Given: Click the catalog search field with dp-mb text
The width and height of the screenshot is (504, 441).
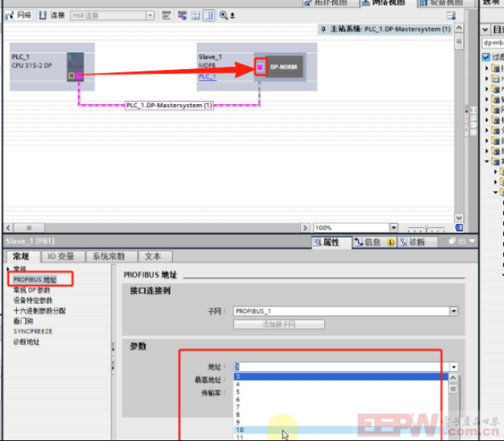Looking at the screenshot, I should (x=493, y=43).
